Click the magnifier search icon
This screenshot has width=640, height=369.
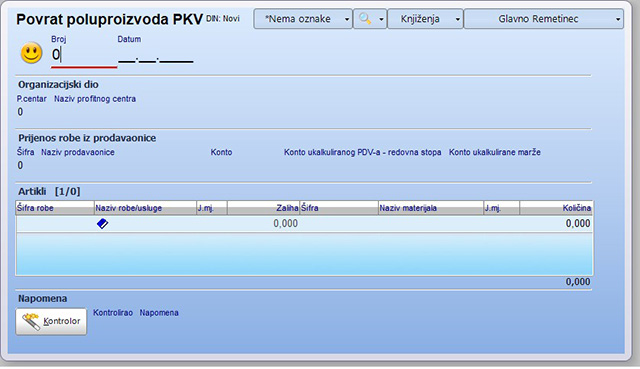[x=365, y=19]
